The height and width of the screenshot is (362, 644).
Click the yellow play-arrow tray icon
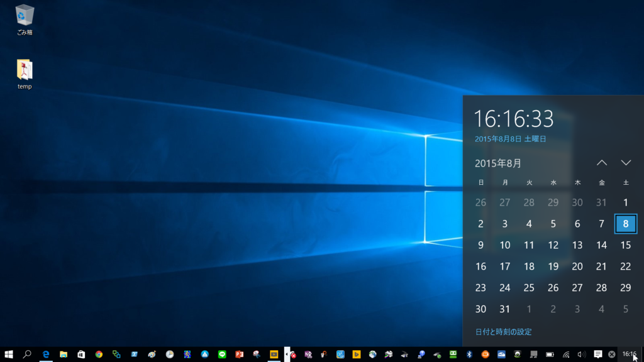coord(356,354)
